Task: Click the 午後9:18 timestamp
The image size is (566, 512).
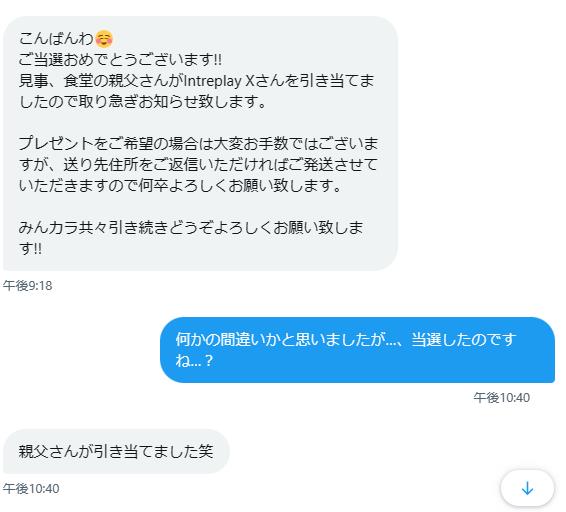Action: (x=27, y=286)
